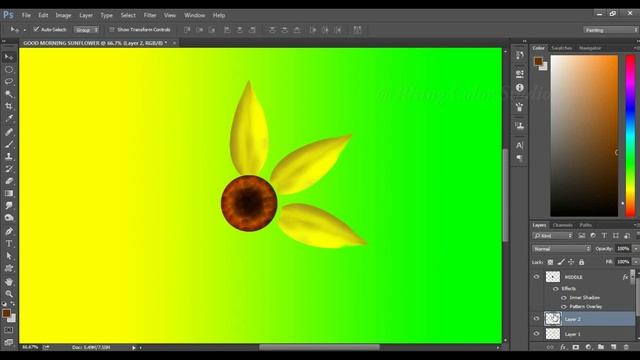Hide the MIDDLE layer
Image resolution: width=640 pixels, height=360 pixels.
point(537,277)
